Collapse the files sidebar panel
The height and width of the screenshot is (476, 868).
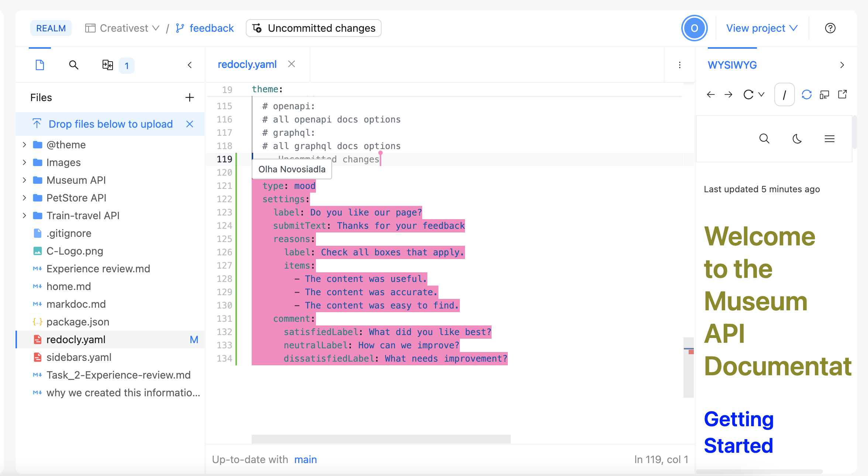point(190,65)
